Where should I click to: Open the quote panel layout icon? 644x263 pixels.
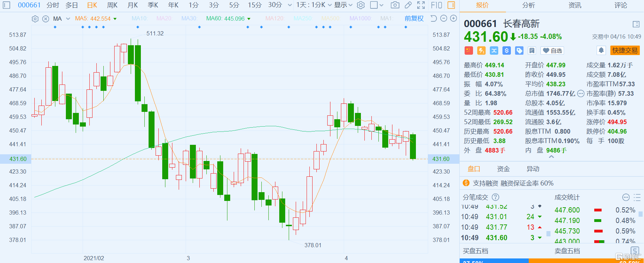click(x=636, y=24)
